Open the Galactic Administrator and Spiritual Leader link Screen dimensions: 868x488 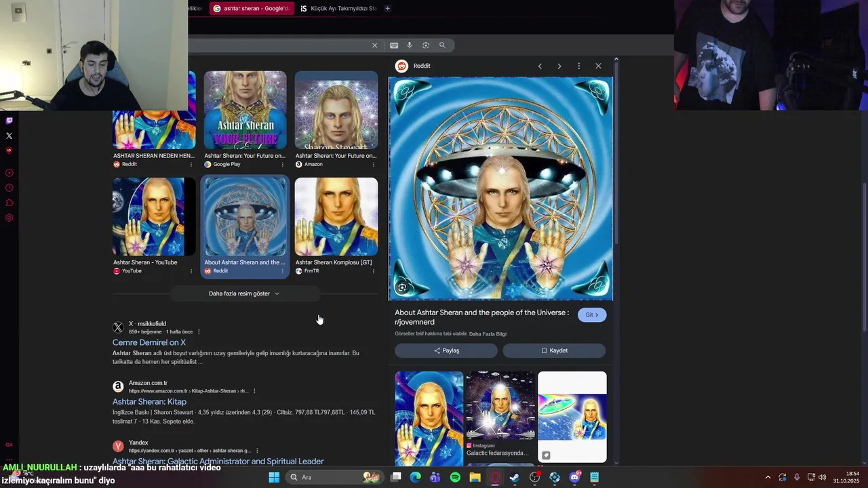point(218,462)
